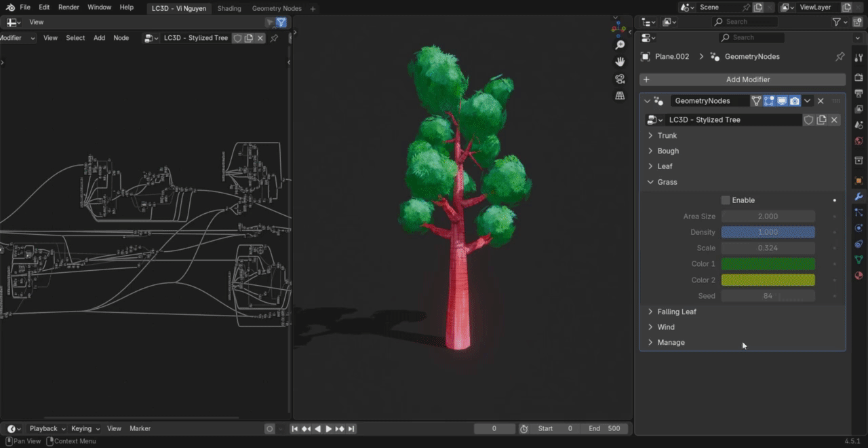Toggle modifier on-cage vertex display

tap(756, 100)
